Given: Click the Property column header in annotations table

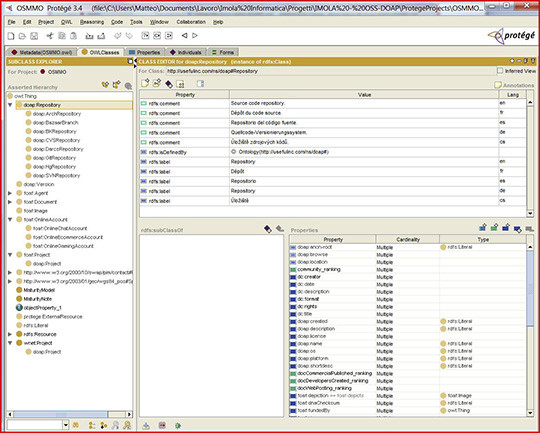Looking at the screenshot, I should (x=185, y=95).
